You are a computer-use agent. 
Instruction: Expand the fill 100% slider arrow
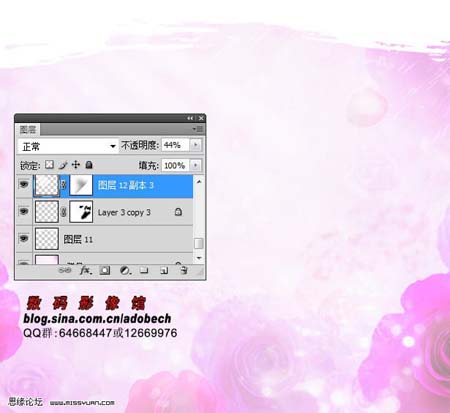pyautogui.click(x=196, y=165)
